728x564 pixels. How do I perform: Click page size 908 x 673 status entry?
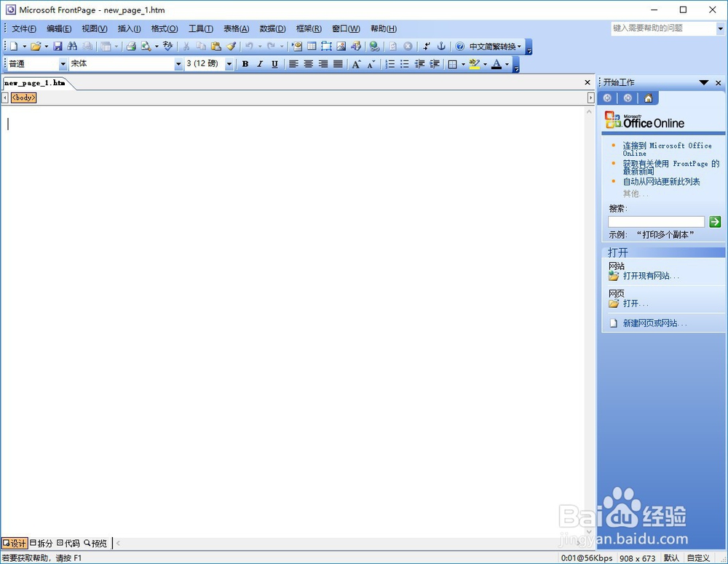[x=637, y=558]
